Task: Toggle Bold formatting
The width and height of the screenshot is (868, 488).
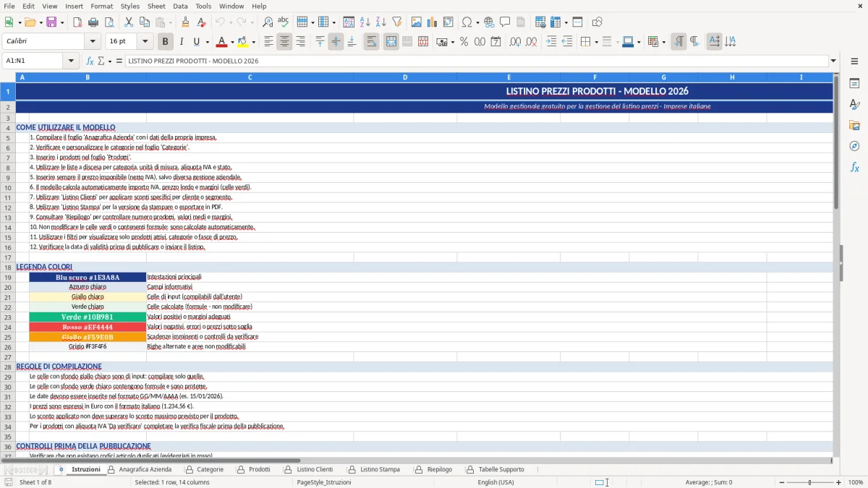Action: coord(165,42)
